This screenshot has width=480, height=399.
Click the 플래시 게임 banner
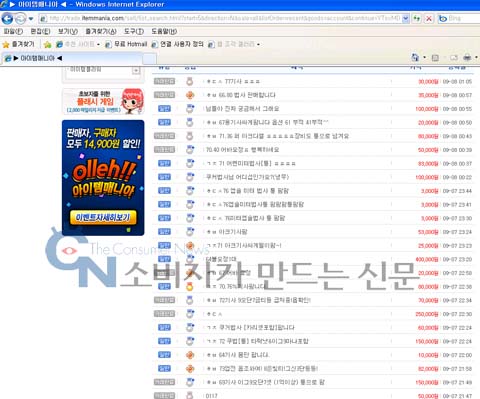[x=103, y=101]
